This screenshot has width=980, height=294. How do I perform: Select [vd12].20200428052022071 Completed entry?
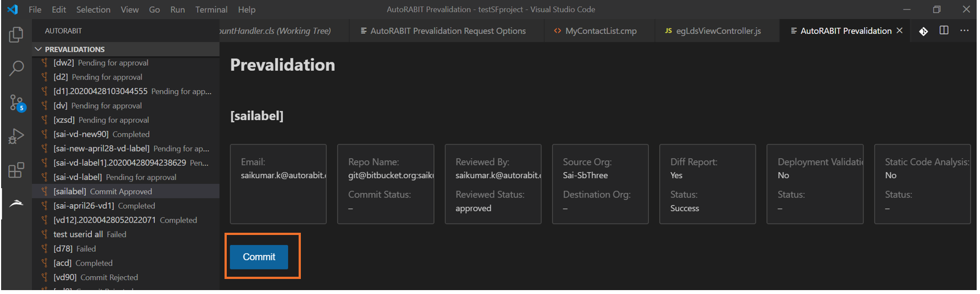[x=126, y=220]
